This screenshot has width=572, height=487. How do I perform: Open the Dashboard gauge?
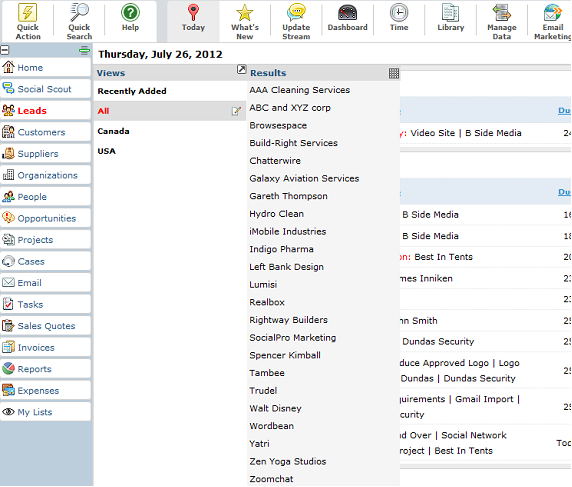(x=347, y=12)
